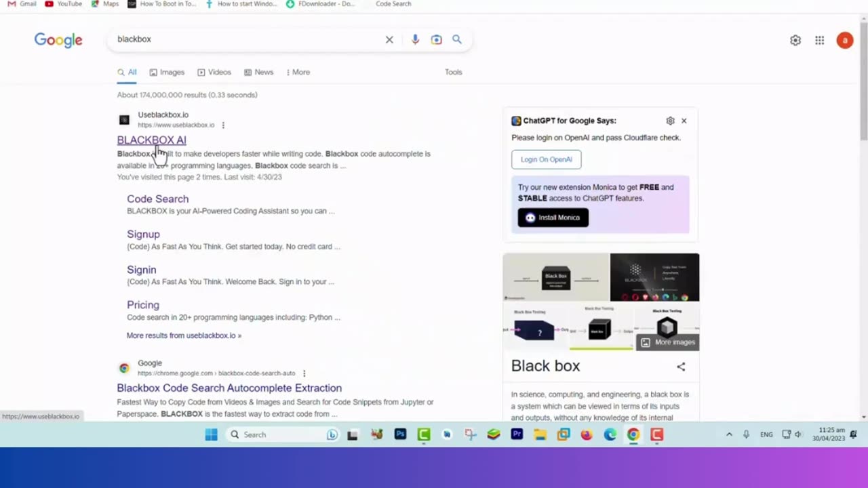Open the FDownloader bookmark
The width and height of the screenshot is (868, 488).
(320, 4)
